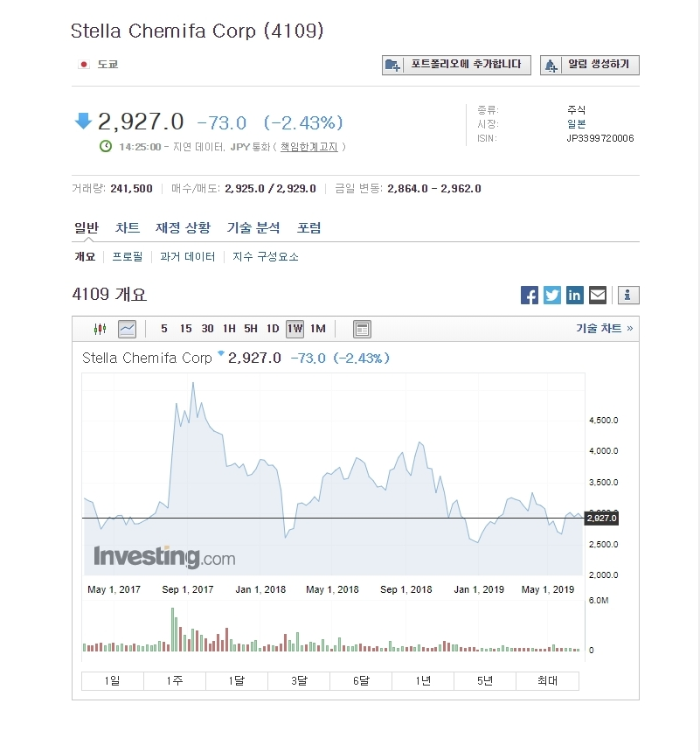Screen dimensions: 700x752
Task: Open the 과거 데이터 sub-tab
Action: click(x=187, y=257)
